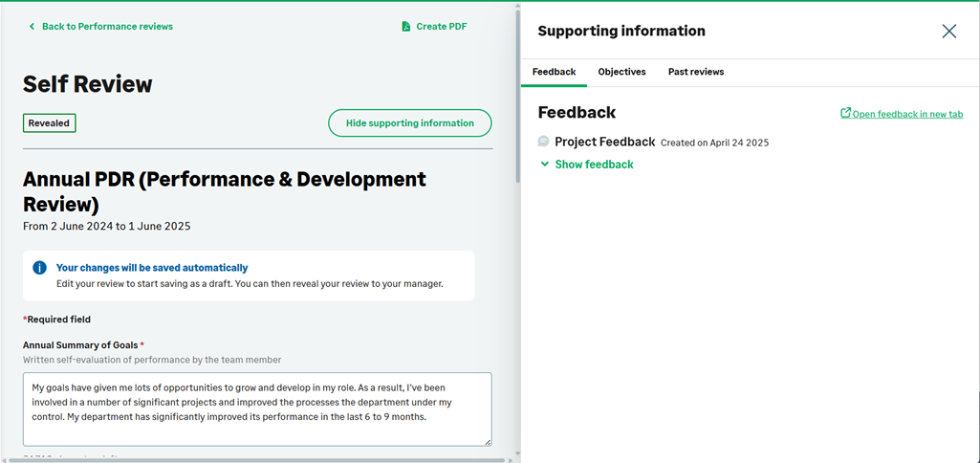This screenshot has height=463, width=980.
Task: Click the left panel vertical scrollbar
Action: coord(517,96)
